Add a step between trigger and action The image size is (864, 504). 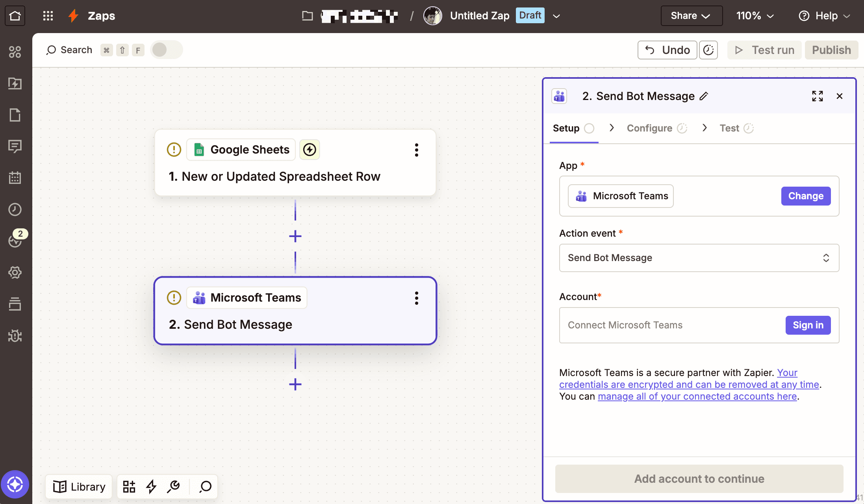point(295,236)
